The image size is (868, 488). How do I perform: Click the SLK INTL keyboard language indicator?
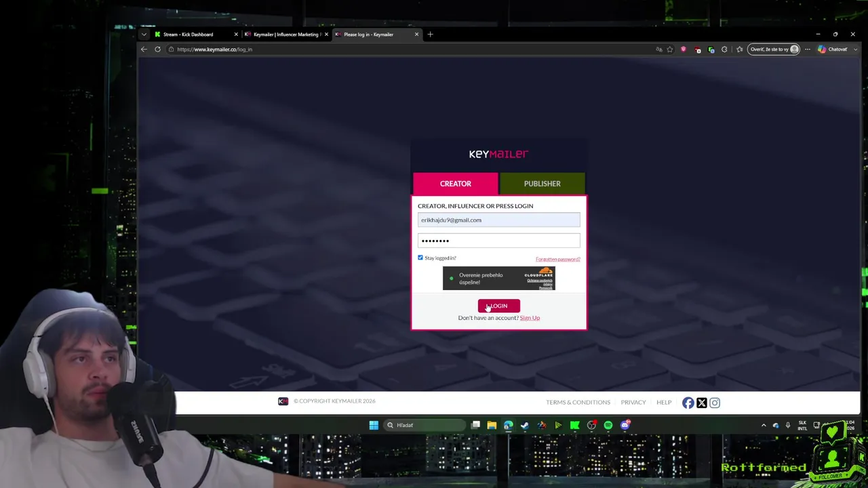802,426
